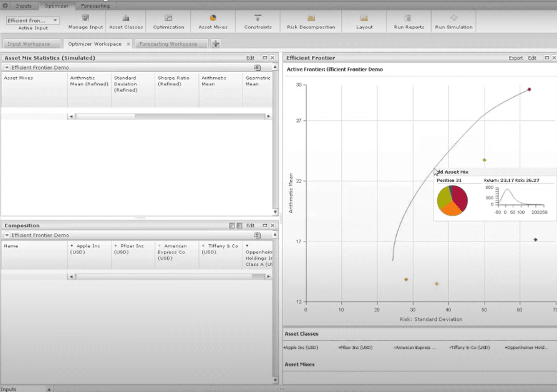The width and height of the screenshot is (557, 392).
Task: Maximize the Composition panel
Action: click(265, 225)
